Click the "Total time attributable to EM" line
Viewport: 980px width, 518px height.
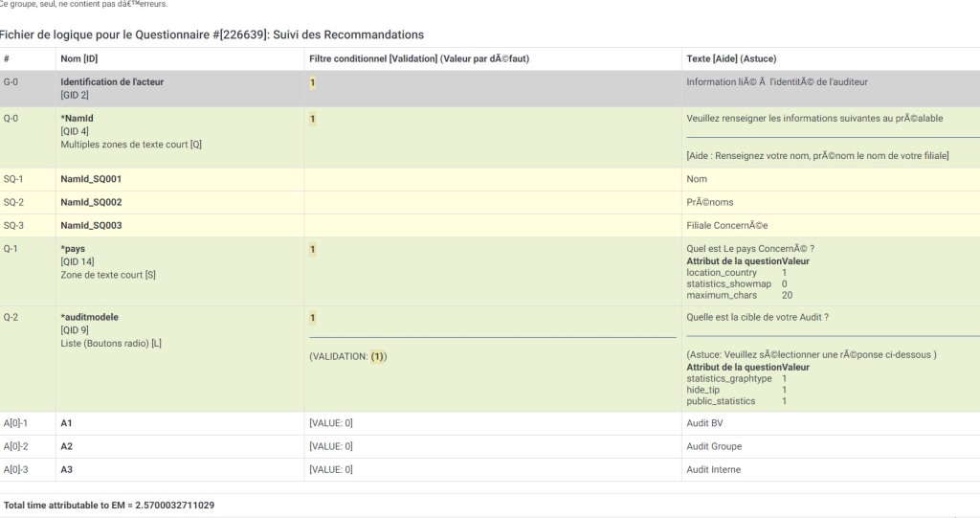109,505
